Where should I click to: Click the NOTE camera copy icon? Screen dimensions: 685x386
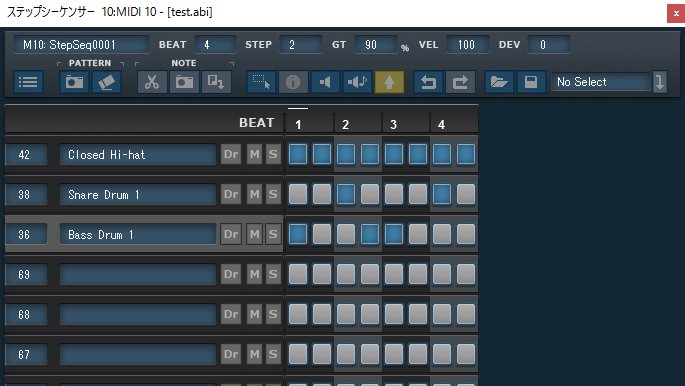coord(184,82)
